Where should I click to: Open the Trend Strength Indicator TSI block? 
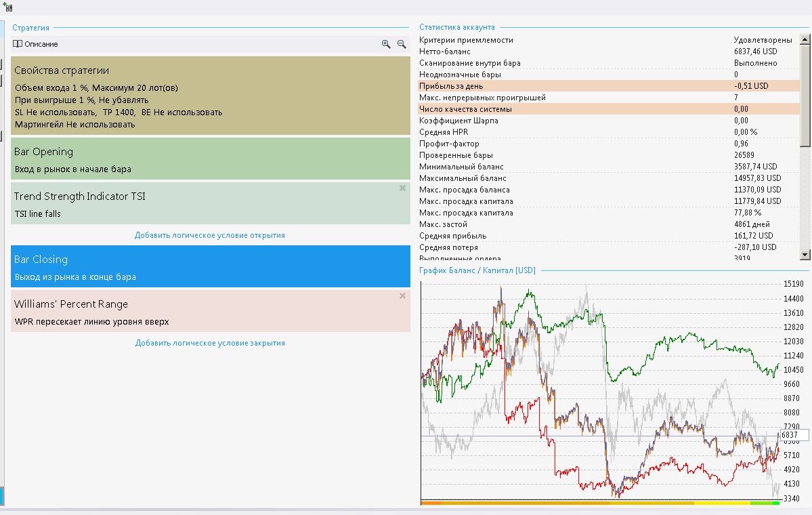210,203
